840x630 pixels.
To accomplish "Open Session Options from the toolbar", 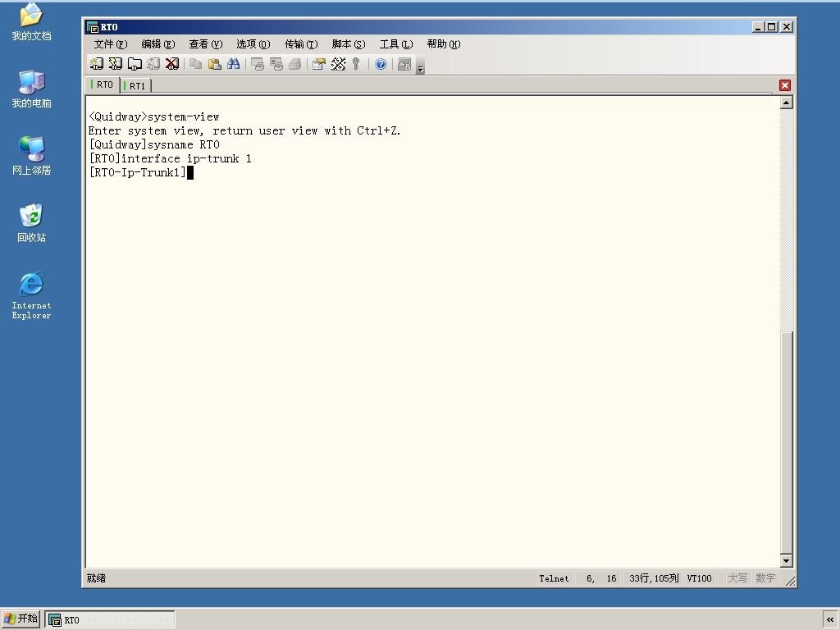I will 319,64.
